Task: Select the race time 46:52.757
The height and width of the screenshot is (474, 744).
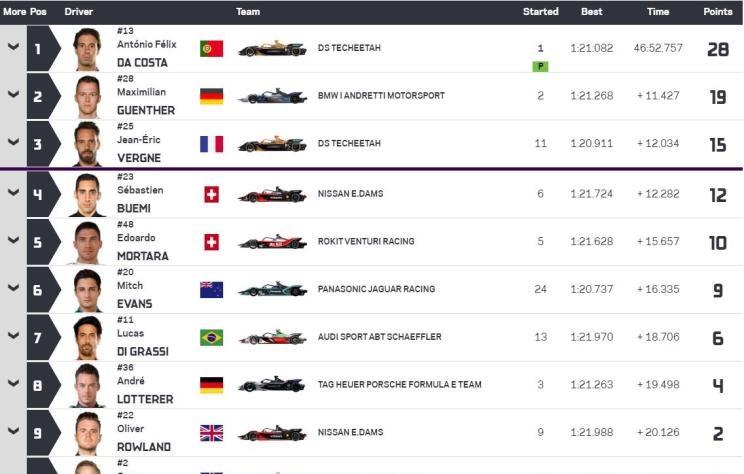Action: click(658, 48)
